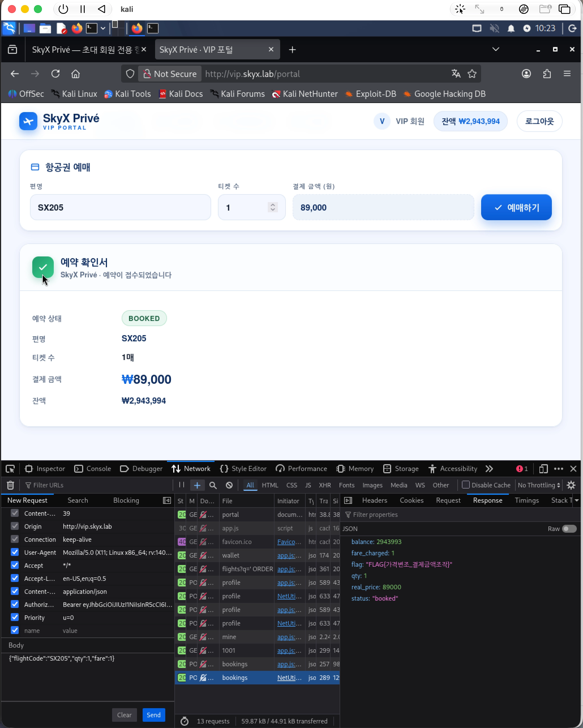Switch to the Inspector tab

click(45, 469)
